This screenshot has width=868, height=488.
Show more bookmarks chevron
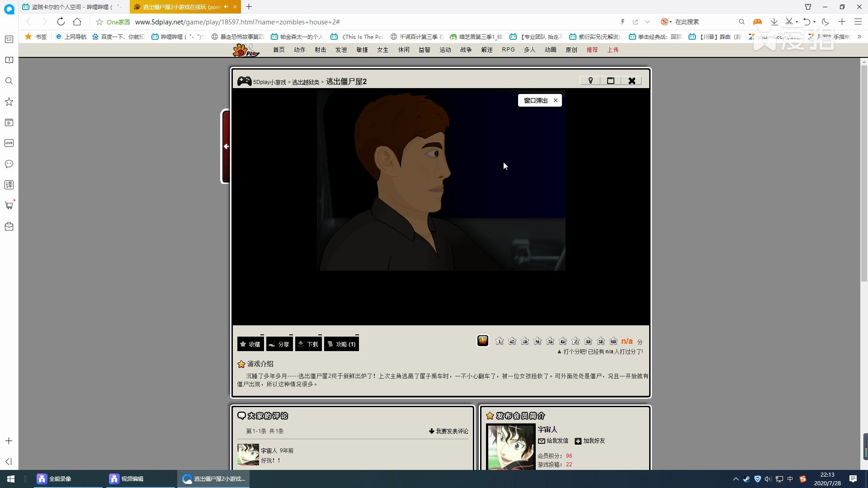[859, 37]
